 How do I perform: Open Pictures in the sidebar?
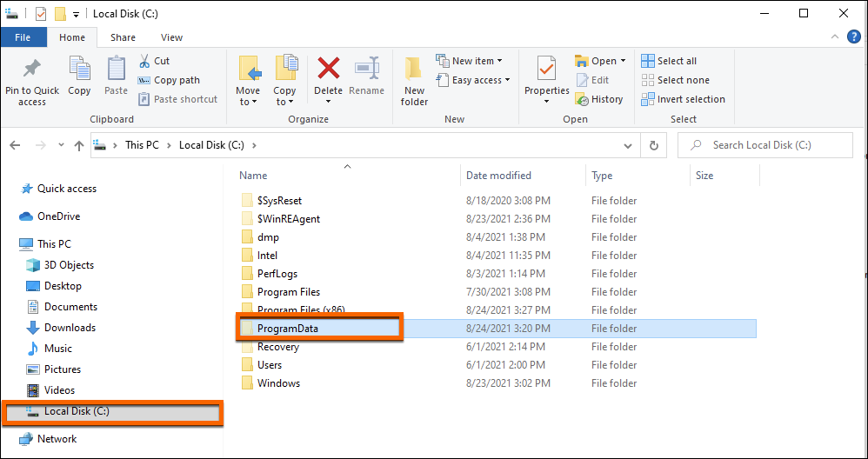(x=54, y=369)
